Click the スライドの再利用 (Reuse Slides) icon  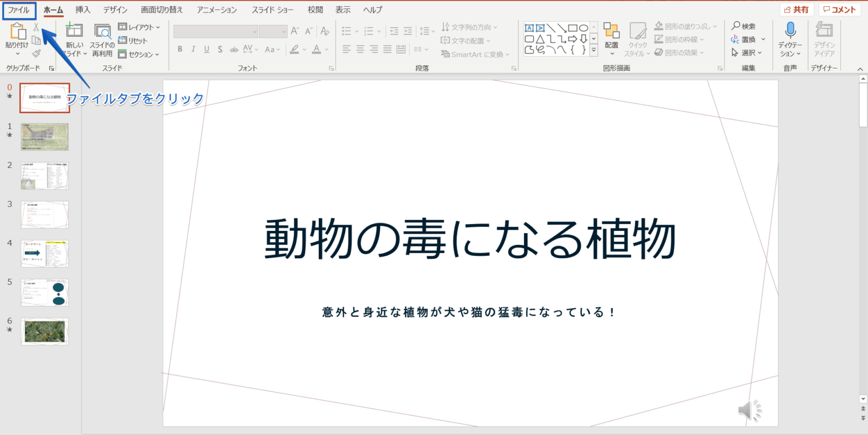[x=102, y=38]
